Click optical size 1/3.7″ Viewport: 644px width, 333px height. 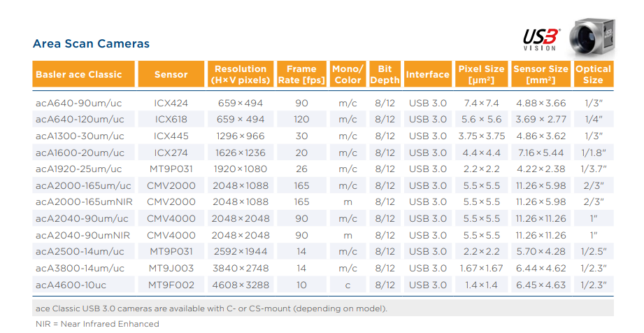coord(594,169)
